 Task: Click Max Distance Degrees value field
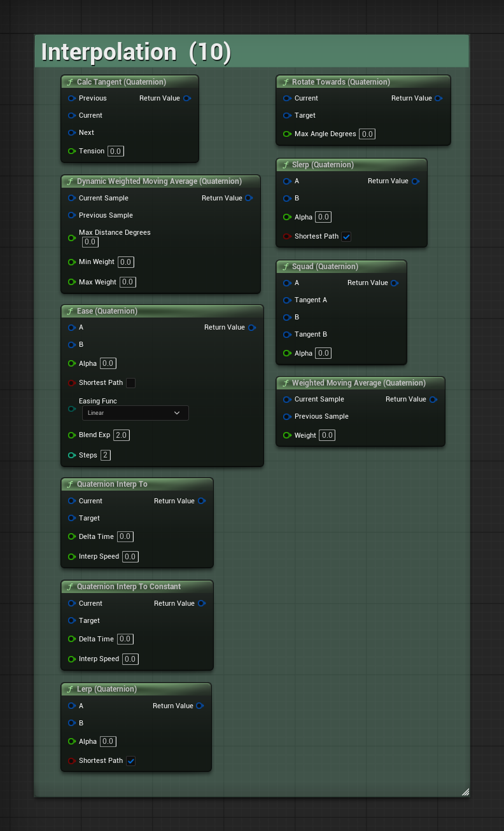(x=90, y=242)
